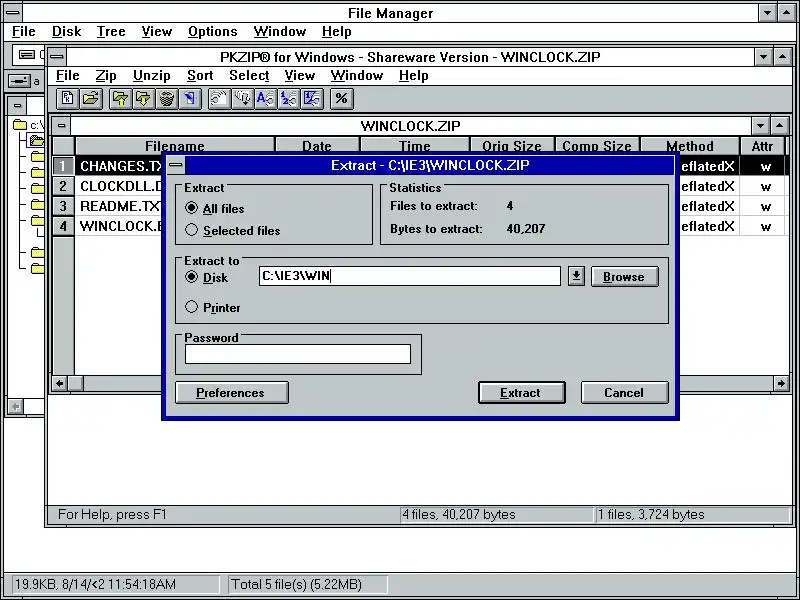The height and width of the screenshot is (600, 800).
Task: Click the toolbar icon just left of percent button
Action: coord(312,98)
